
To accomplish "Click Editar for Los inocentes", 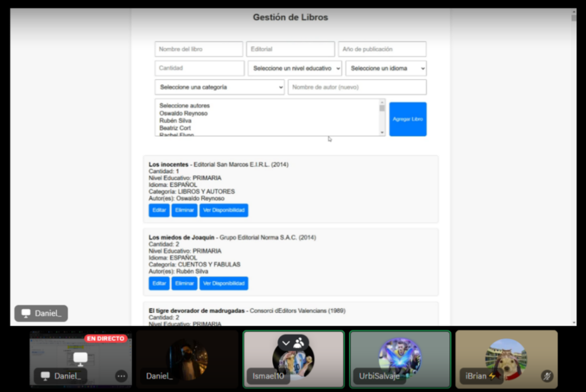I will pos(159,210).
